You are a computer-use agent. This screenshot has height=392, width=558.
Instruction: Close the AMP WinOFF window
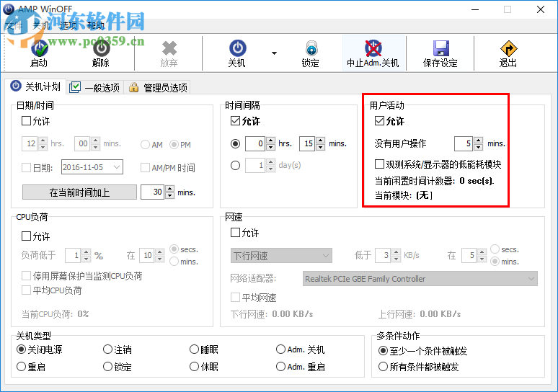tap(541, 9)
